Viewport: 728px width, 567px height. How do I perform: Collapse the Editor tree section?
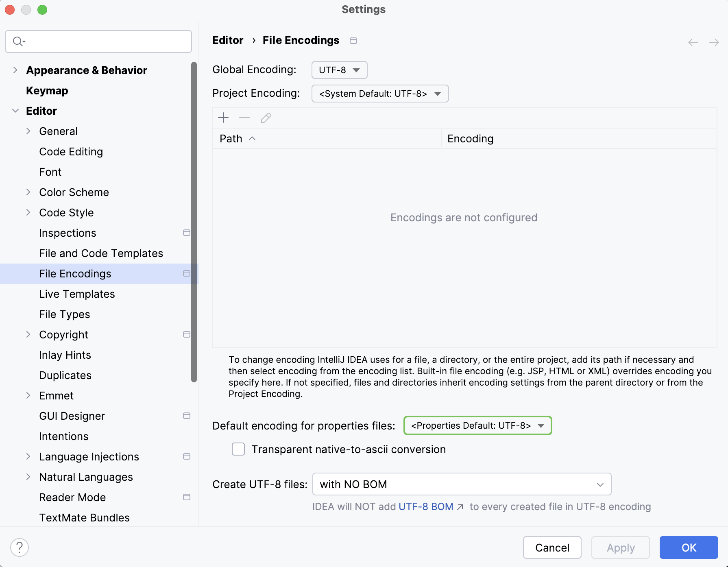(15, 111)
